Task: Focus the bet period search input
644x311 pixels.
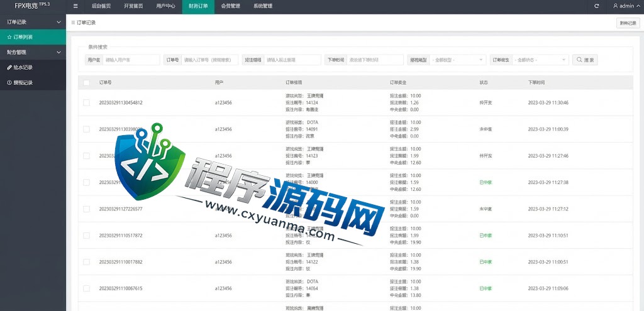Action: (x=292, y=60)
